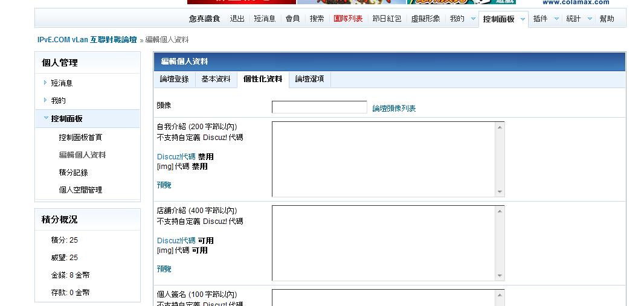Switch to 個性化資料 tab

coord(263,80)
